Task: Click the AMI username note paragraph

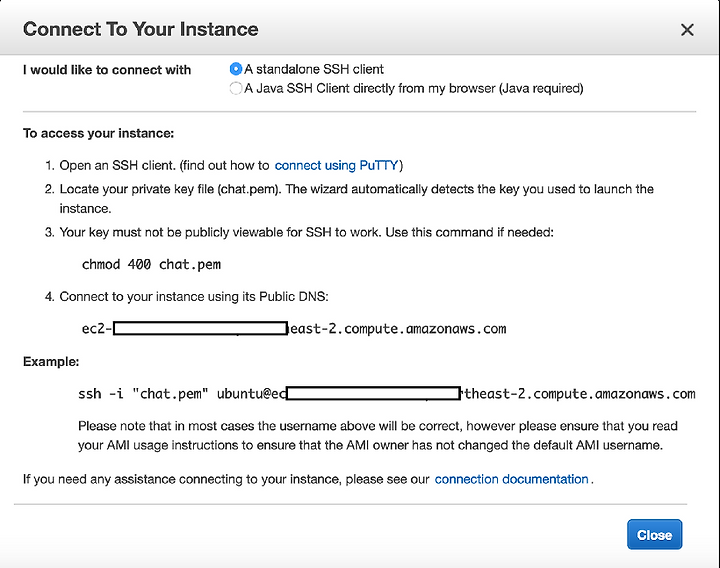Action: [x=377, y=436]
